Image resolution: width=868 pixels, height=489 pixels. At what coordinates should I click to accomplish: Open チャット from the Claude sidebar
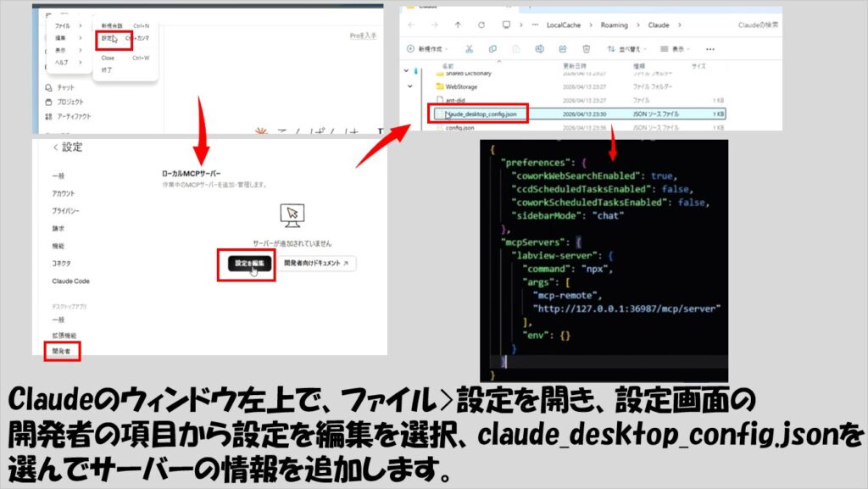point(65,87)
